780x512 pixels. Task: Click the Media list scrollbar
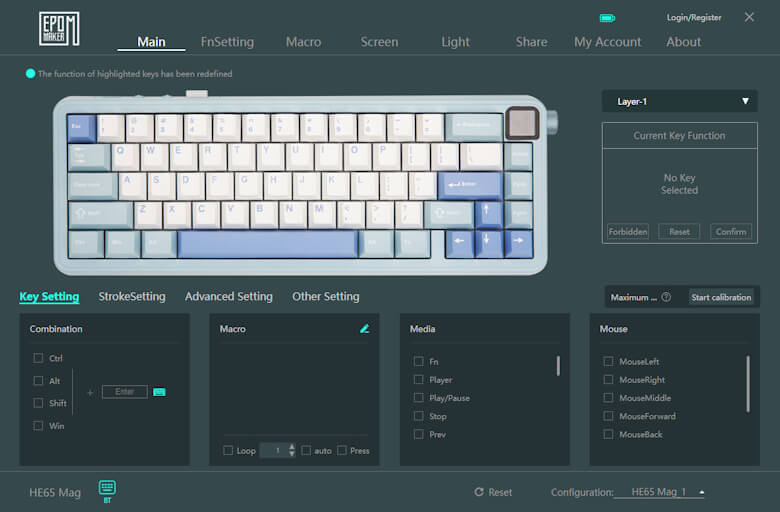[558, 366]
